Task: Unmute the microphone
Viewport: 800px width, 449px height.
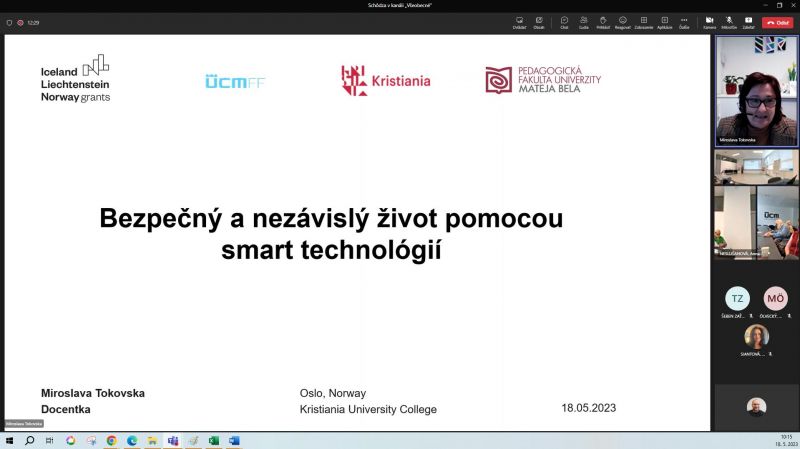Action: click(728, 21)
